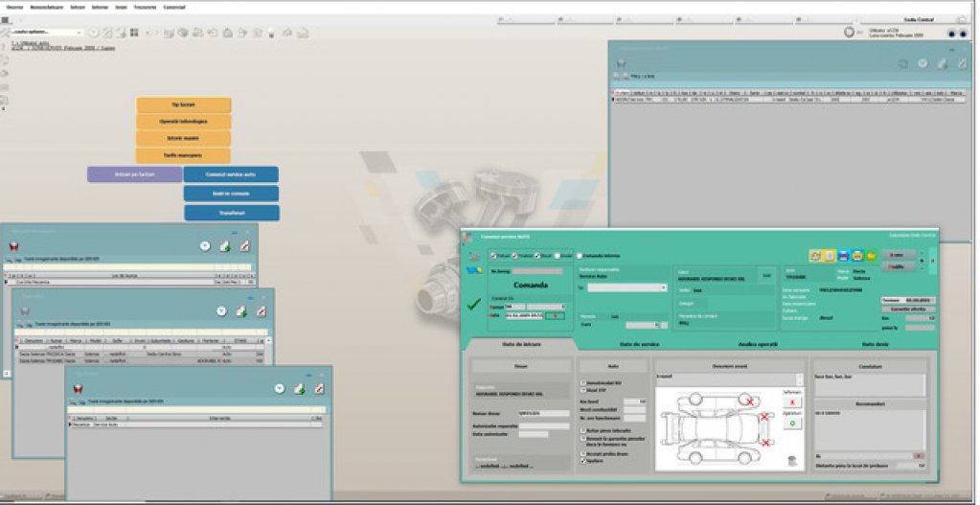Viewport: 980px width, 505px height.
Task: Open Operatii tehnologice orange button
Action: [x=184, y=122]
